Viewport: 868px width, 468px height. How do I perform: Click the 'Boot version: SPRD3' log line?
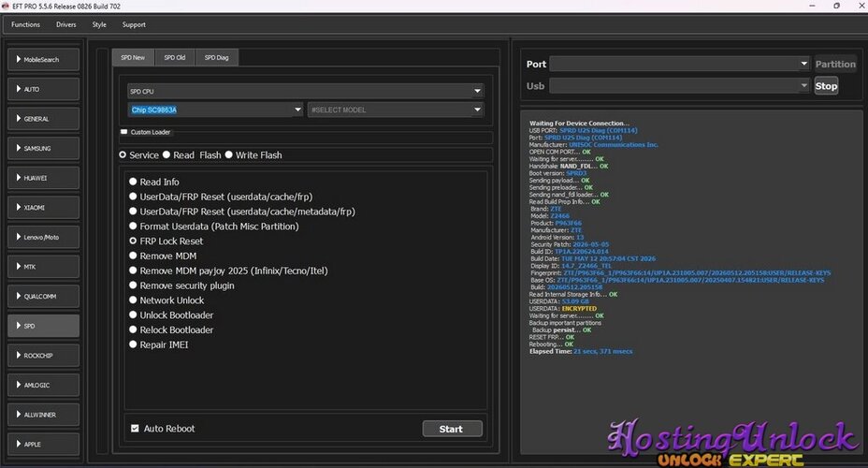tap(558, 173)
